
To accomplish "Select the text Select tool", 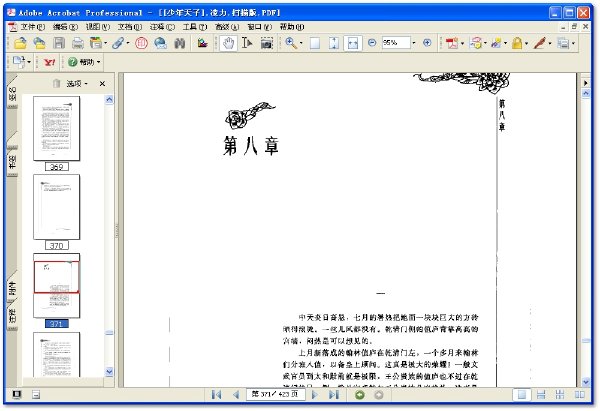I will click(x=247, y=43).
